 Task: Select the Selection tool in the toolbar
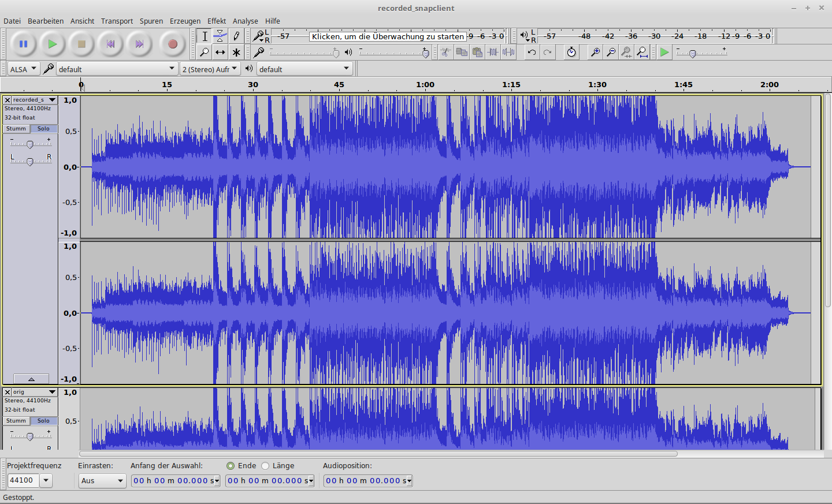[205, 36]
